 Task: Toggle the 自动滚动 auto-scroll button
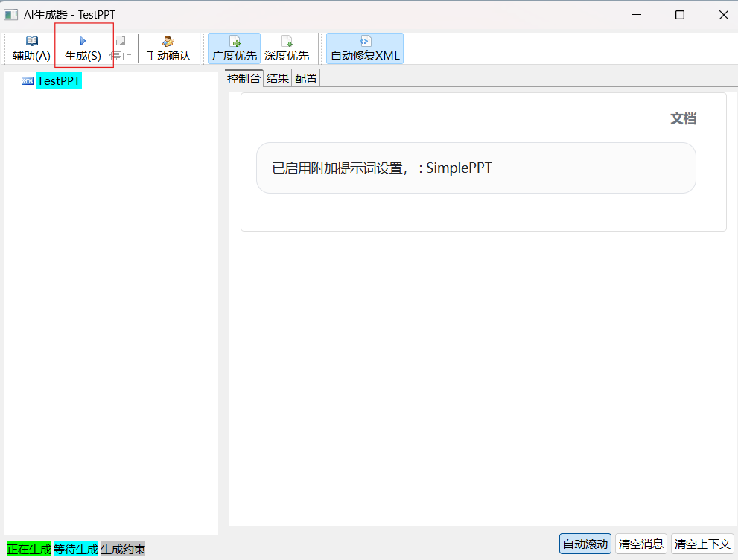[585, 544]
